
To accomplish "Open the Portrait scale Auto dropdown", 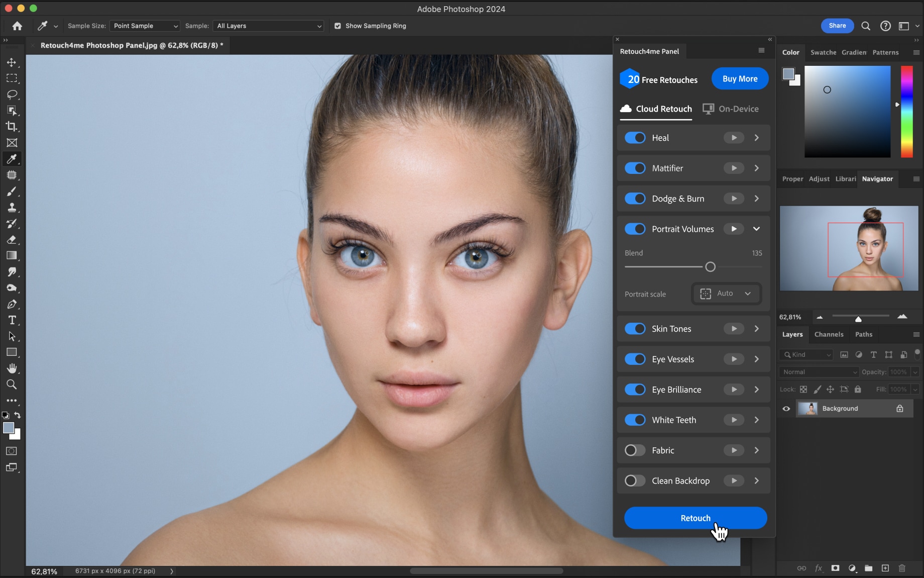I will pyautogui.click(x=726, y=294).
